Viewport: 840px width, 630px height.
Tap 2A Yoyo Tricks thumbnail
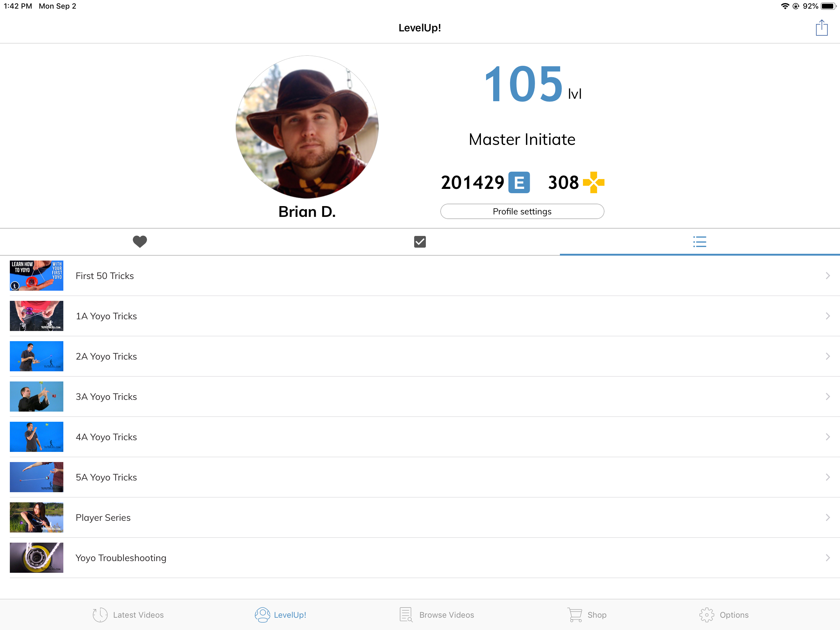point(37,356)
